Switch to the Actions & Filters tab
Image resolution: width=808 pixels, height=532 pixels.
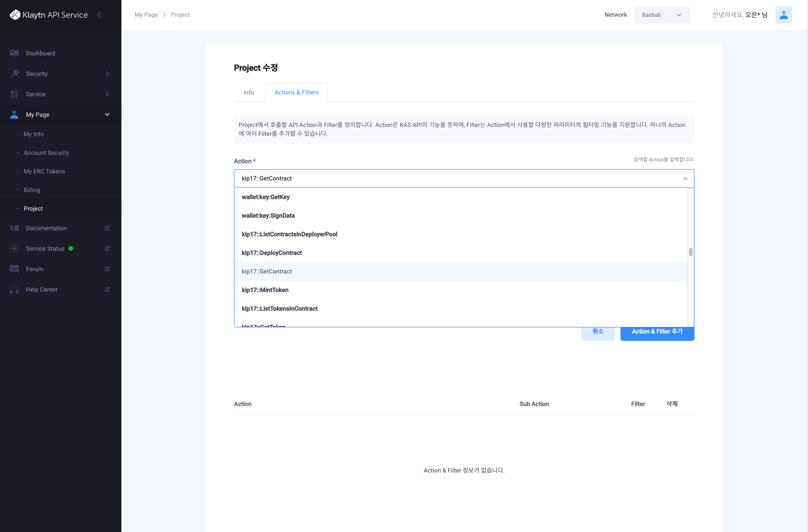pyautogui.click(x=296, y=93)
